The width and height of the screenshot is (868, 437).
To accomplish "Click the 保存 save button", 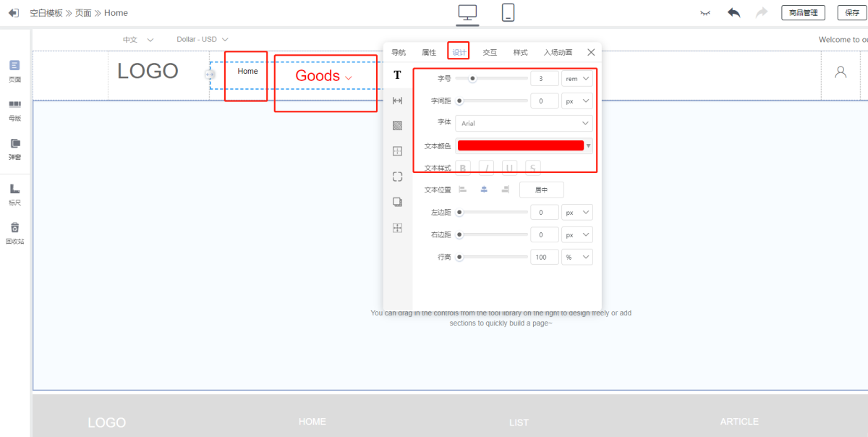I will [x=851, y=13].
